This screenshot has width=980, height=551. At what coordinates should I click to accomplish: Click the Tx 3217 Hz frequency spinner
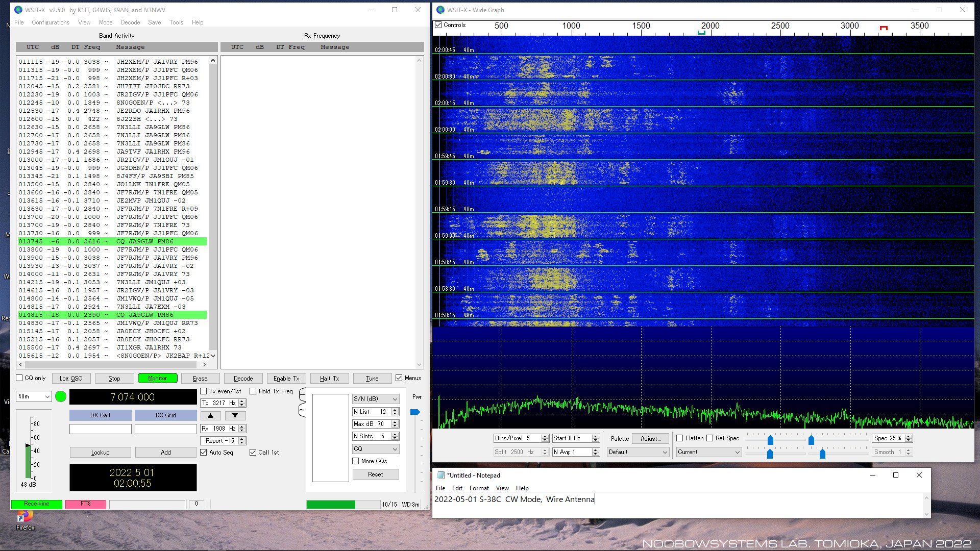point(223,403)
